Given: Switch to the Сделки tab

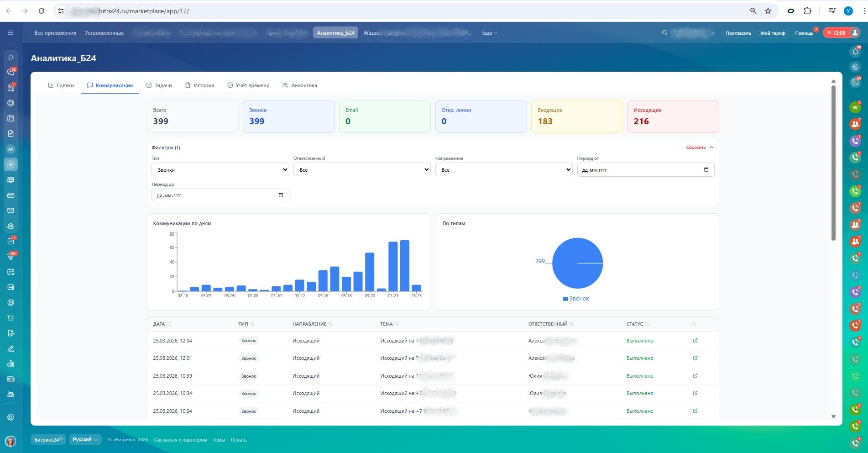Looking at the screenshot, I should 61,85.
